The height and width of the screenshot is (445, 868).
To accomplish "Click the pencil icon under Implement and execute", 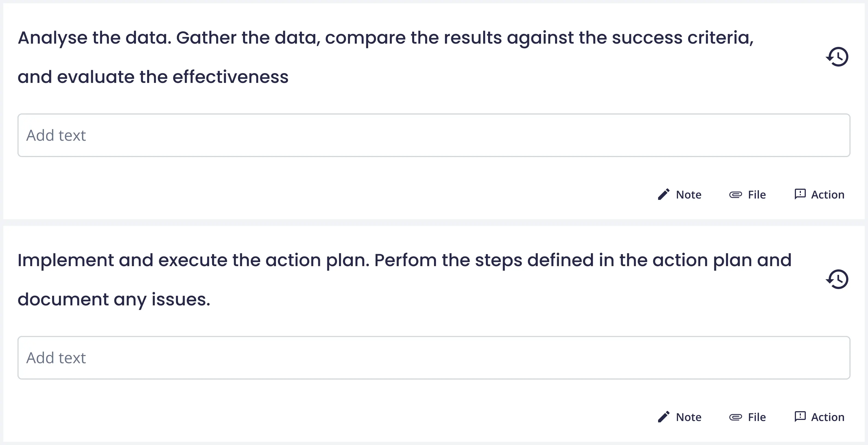I will (664, 417).
